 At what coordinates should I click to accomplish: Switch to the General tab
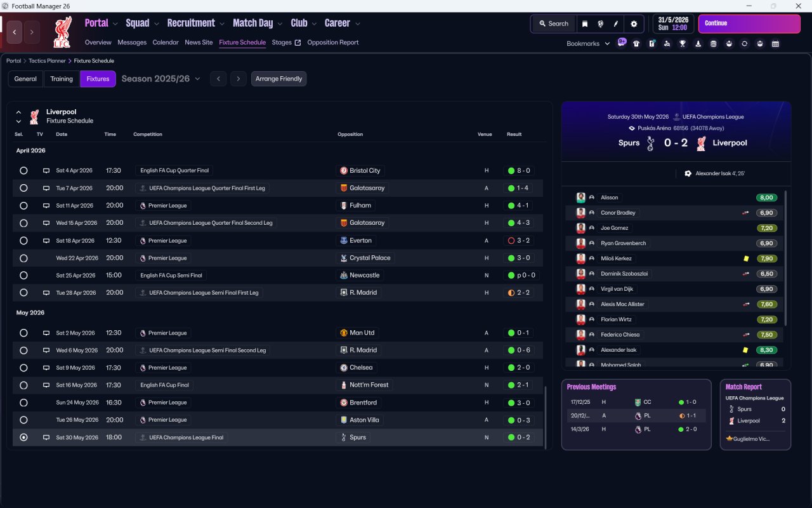click(x=25, y=79)
